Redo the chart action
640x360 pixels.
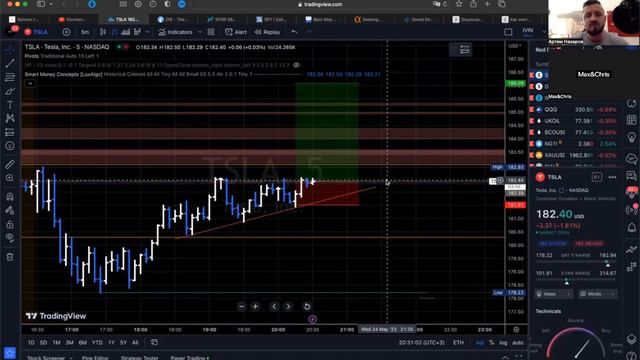click(309, 32)
